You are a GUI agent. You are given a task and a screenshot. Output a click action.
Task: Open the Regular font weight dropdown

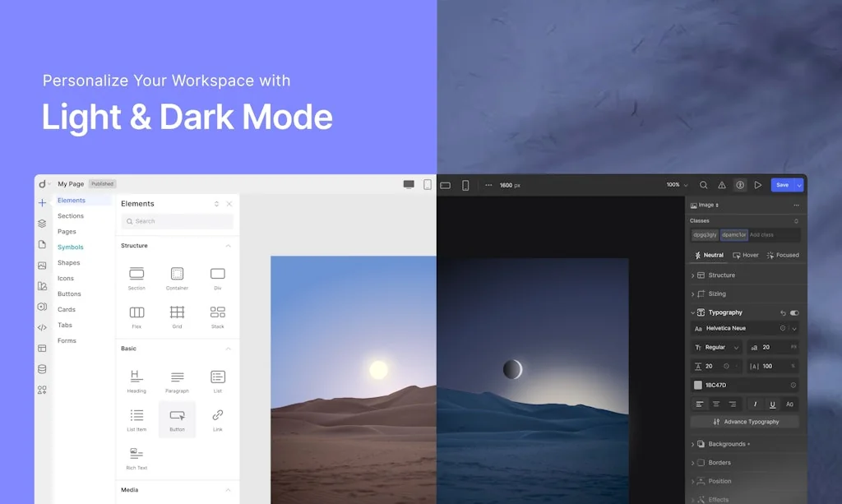(x=717, y=348)
